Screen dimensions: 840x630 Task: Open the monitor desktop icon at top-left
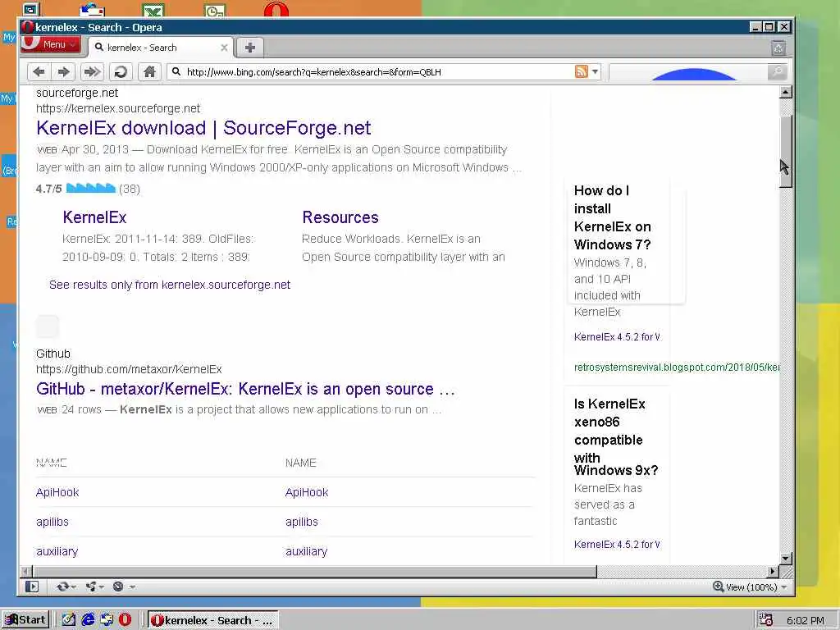coord(31,8)
